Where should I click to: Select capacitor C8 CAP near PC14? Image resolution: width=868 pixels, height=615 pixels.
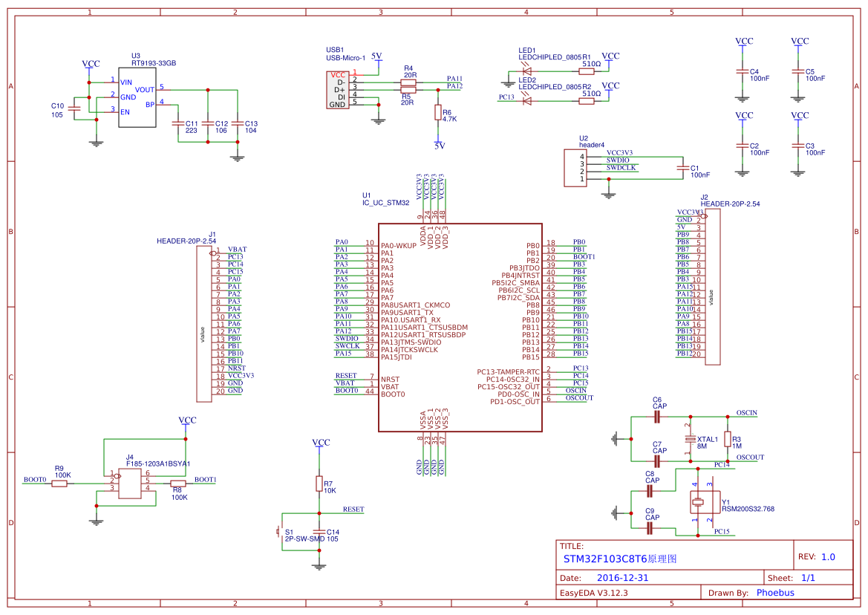pos(650,491)
